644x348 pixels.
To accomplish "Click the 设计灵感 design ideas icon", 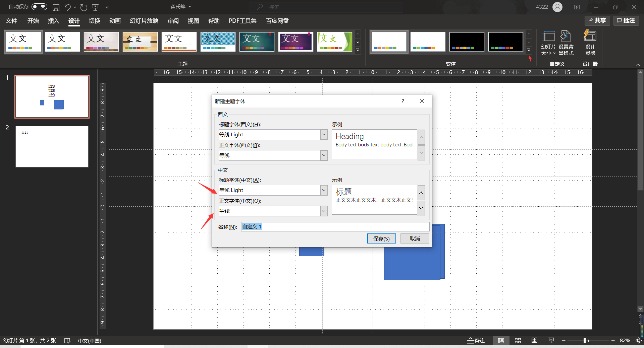I will pyautogui.click(x=590, y=44).
